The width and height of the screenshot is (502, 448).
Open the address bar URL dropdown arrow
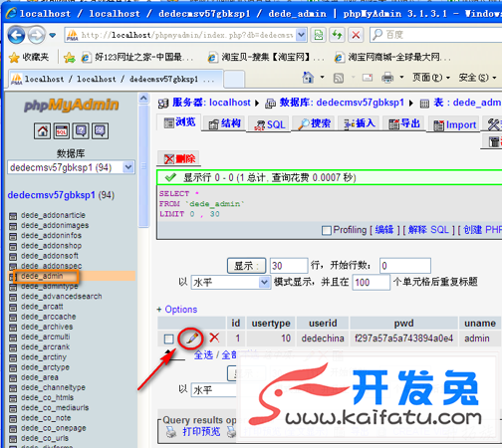[301, 35]
